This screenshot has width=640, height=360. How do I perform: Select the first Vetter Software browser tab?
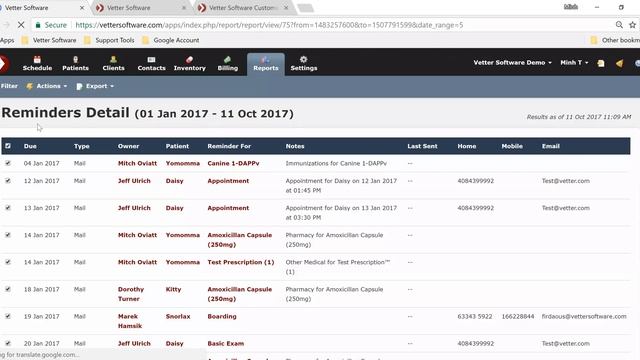41,8
